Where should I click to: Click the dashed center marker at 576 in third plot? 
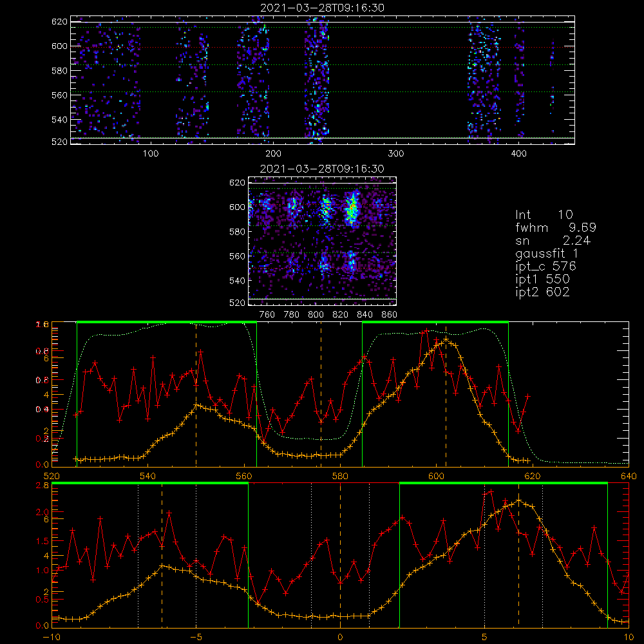[x=321, y=394]
